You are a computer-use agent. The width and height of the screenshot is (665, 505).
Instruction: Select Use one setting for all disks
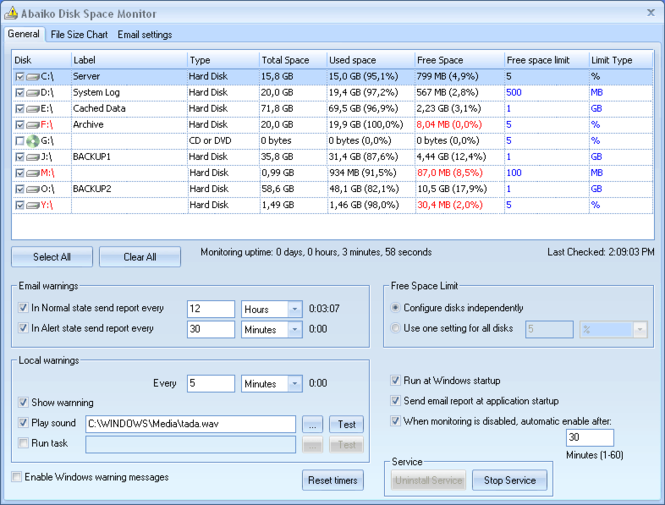click(x=396, y=329)
